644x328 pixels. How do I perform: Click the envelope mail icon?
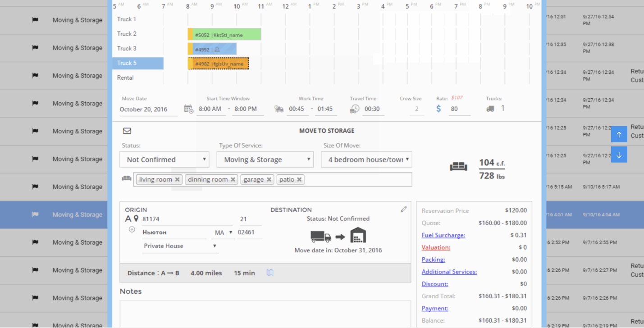click(x=127, y=131)
